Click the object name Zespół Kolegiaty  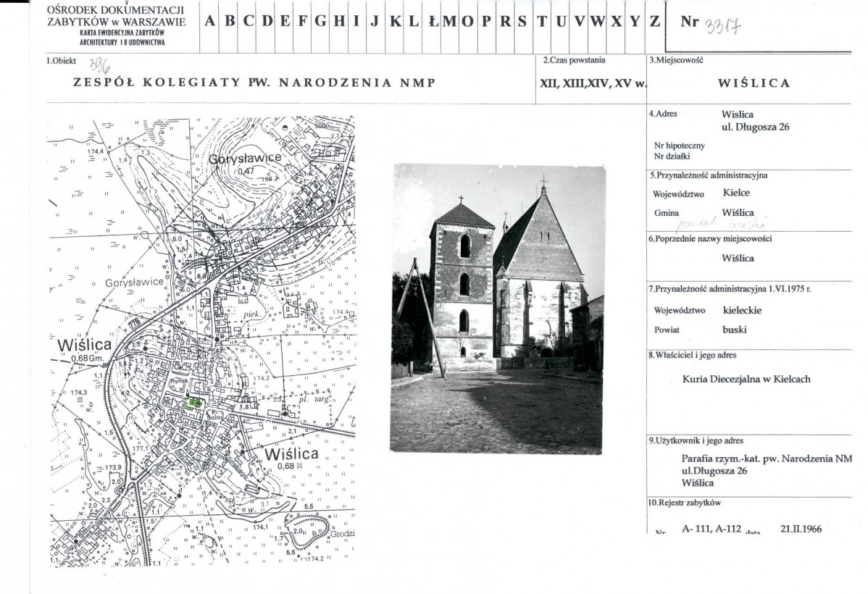coord(254,83)
